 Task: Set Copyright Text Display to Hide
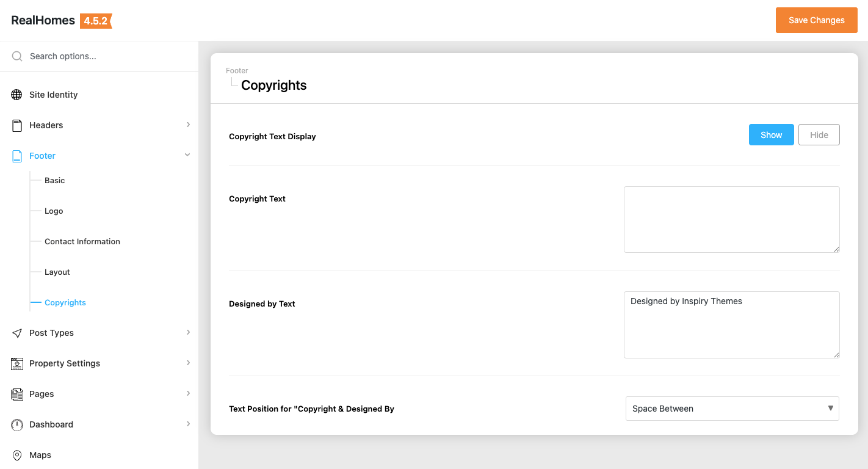[x=819, y=135]
